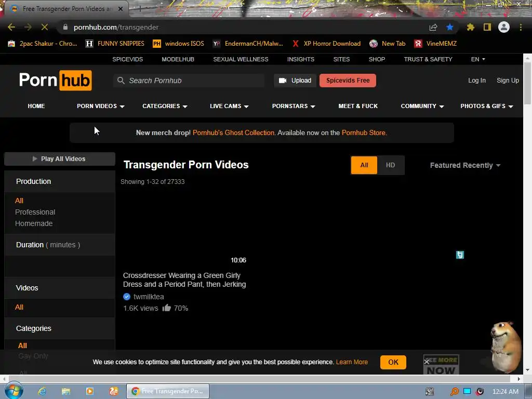The image size is (532, 399).
Task: Open Windows Explorer folder in taskbar
Action: click(x=66, y=391)
